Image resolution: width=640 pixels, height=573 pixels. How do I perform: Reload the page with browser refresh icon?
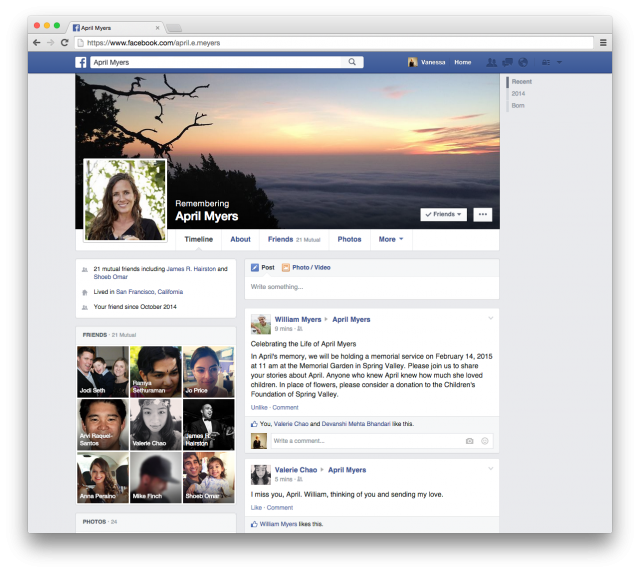click(65, 43)
